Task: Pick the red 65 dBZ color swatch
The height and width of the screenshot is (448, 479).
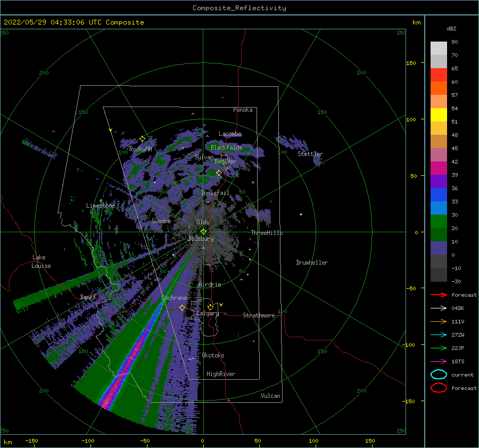Action: point(439,75)
